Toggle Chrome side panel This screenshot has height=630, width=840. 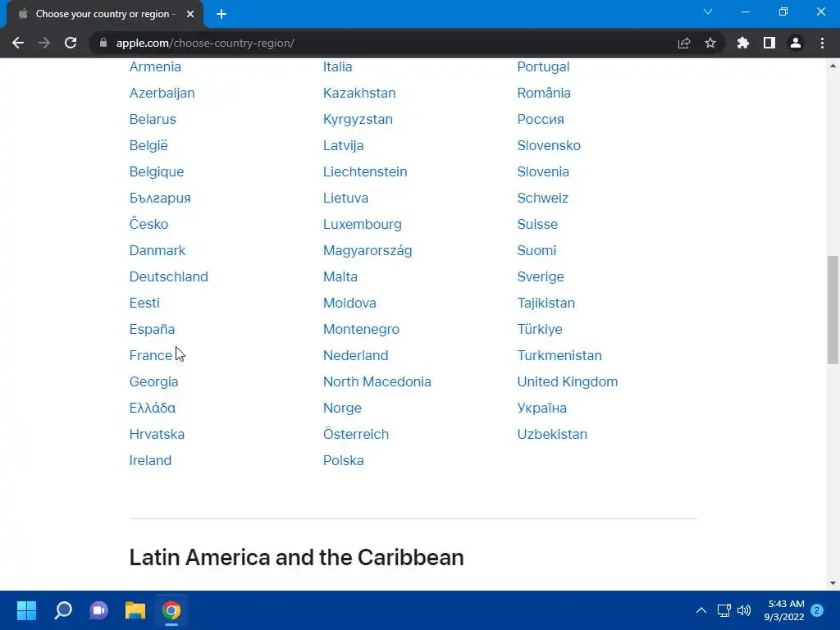769,43
